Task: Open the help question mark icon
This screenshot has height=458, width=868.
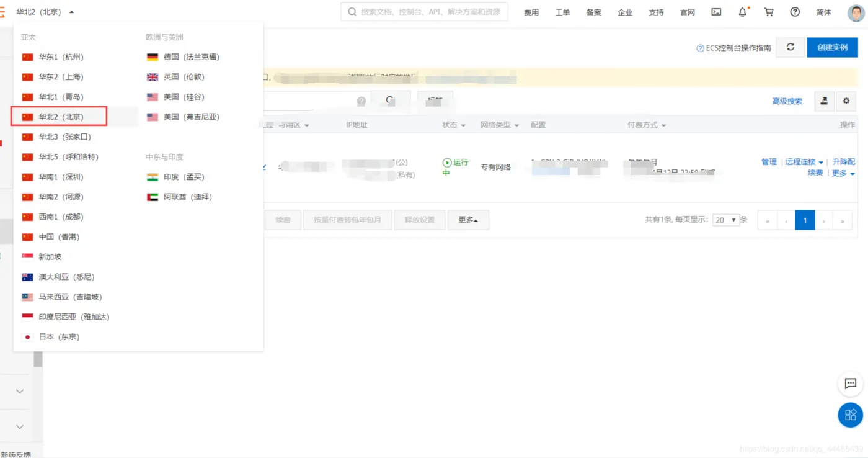Action: (x=795, y=12)
